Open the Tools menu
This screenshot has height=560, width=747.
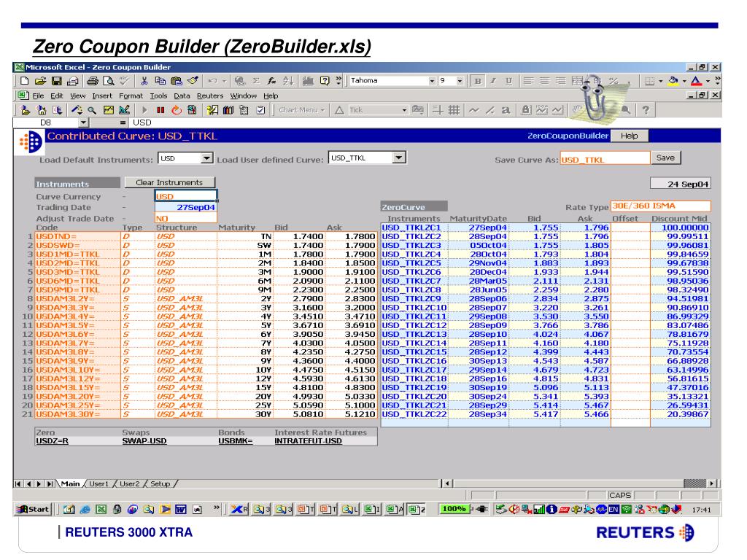pyautogui.click(x=158, y=96)
